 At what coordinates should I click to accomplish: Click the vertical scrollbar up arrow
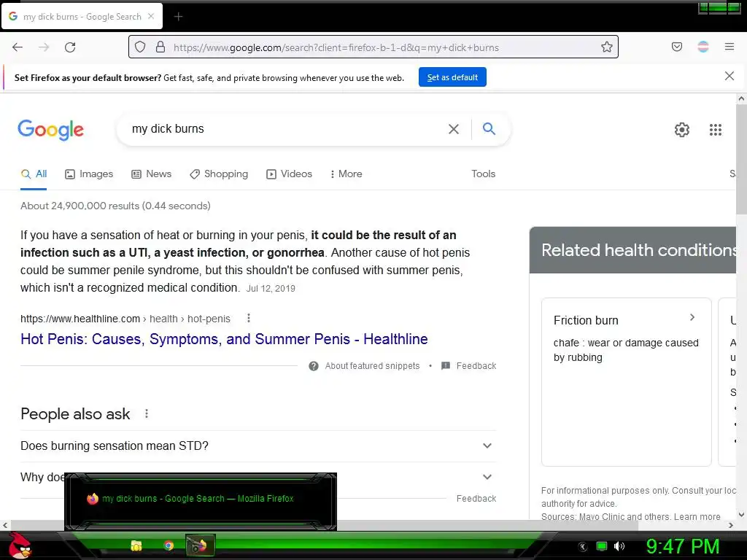pyautogui.click(x=741, y=99)
